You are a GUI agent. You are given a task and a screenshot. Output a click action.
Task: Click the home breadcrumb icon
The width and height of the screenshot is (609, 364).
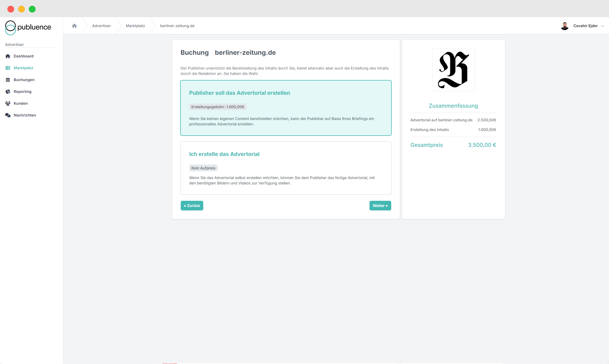click(x=74, y=26)
